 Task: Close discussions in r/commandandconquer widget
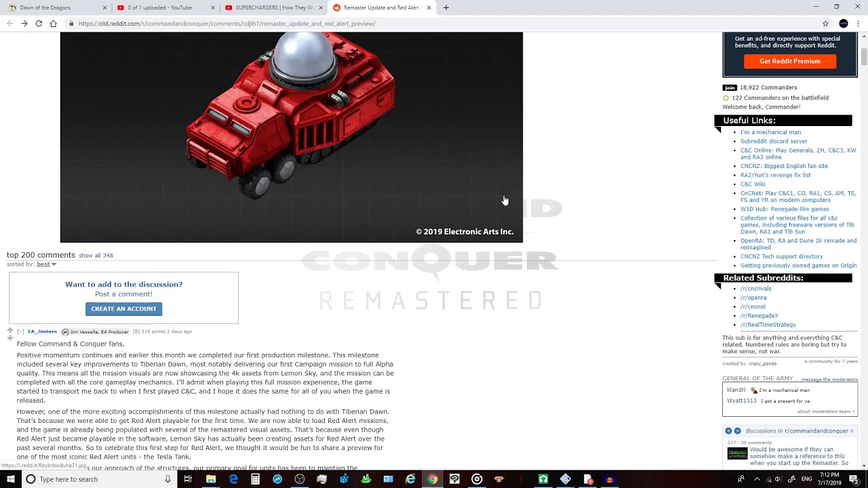coord(852,431)
